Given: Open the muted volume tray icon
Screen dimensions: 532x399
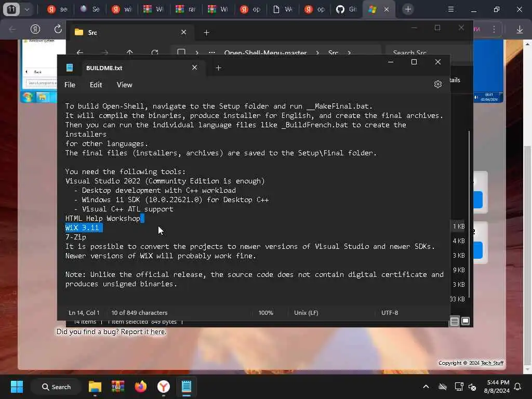Looking at the screenshot, I should [472, 387].
